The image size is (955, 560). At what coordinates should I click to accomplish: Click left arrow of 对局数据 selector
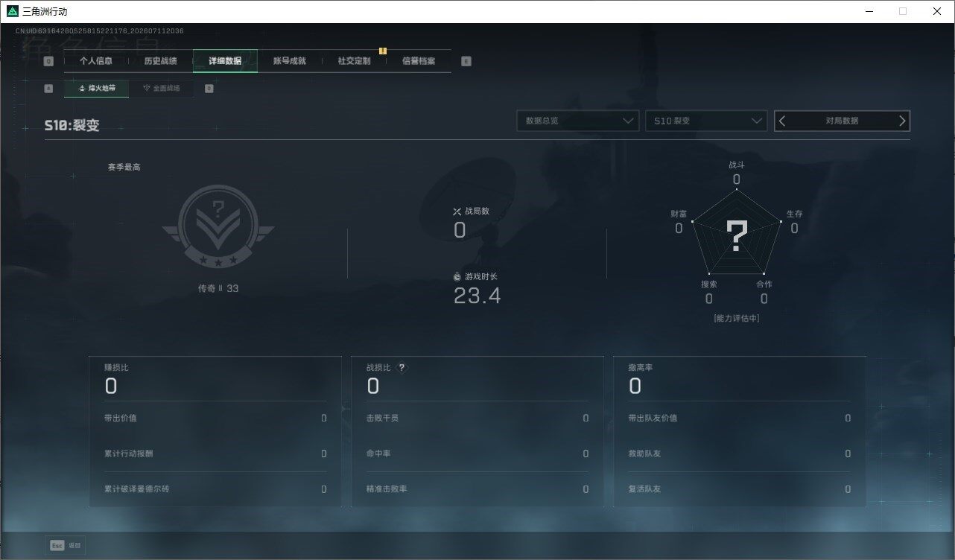point(782,121)
